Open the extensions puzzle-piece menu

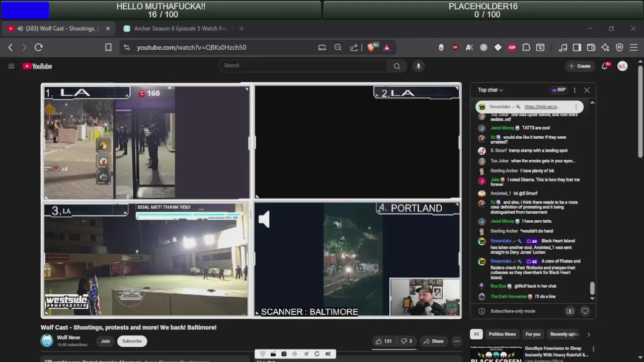pyautogui.click(x=526, y=47)
